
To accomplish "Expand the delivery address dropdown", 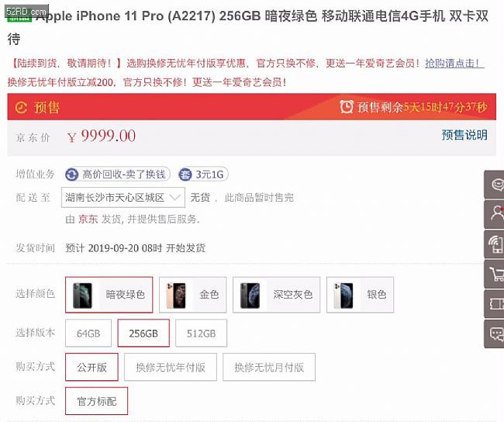I will pos(123,197).
